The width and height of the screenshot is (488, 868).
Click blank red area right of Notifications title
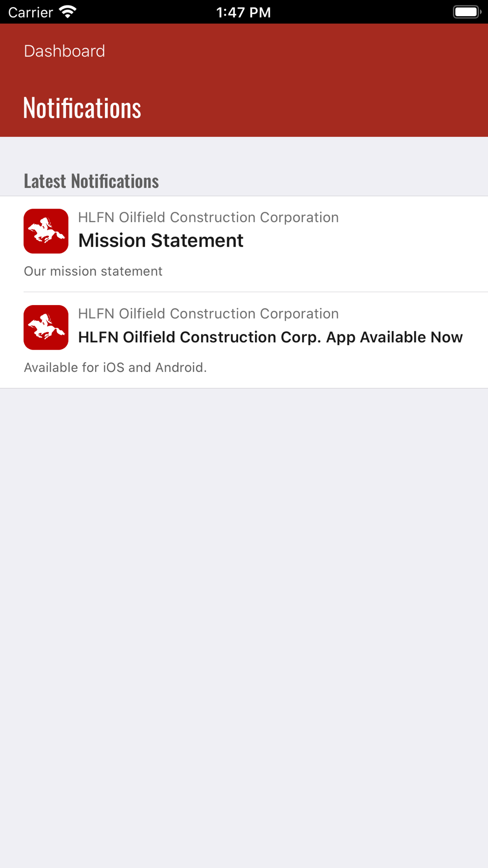317,107
